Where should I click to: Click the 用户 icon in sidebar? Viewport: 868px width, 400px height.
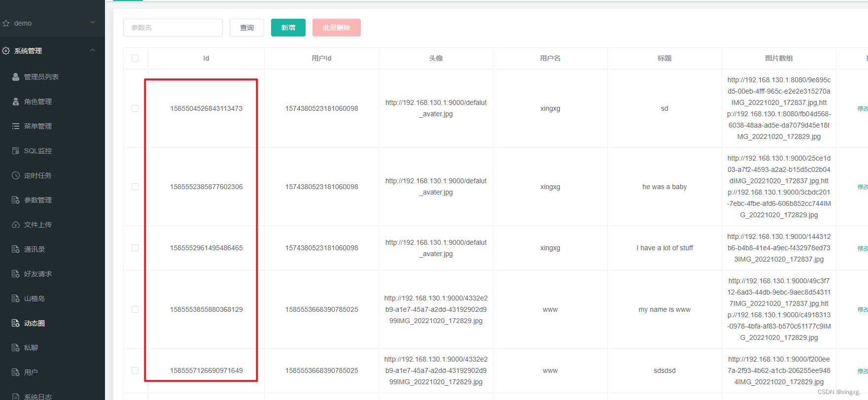[16, 372]
